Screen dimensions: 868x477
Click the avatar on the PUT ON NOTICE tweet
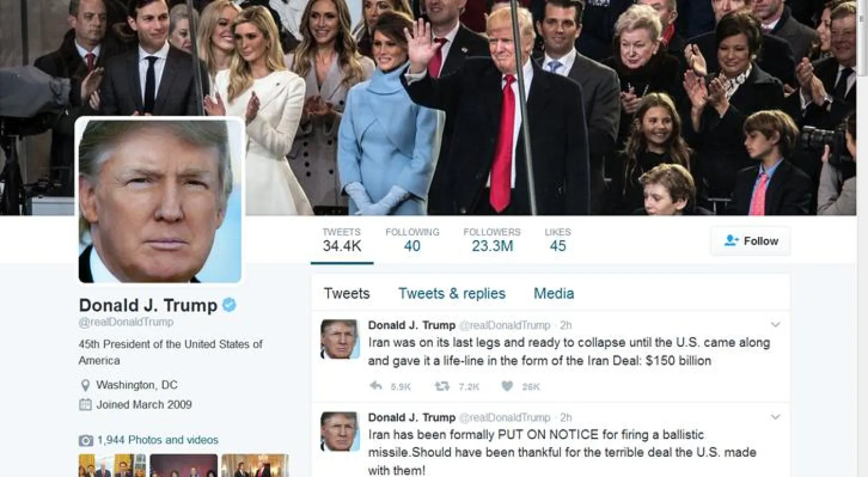click(340, 431)
